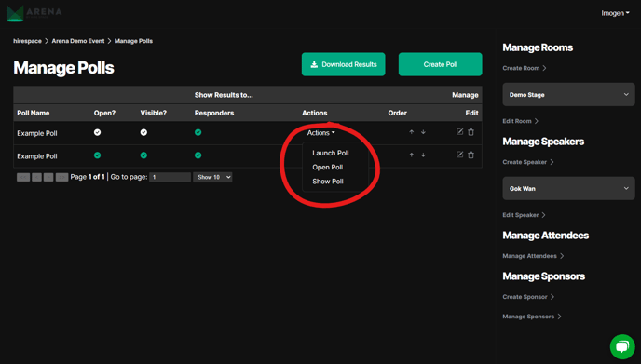Screen dimensions: 641x364
Task: Delete the second Example Poll
Action: (x=471, y=155)
